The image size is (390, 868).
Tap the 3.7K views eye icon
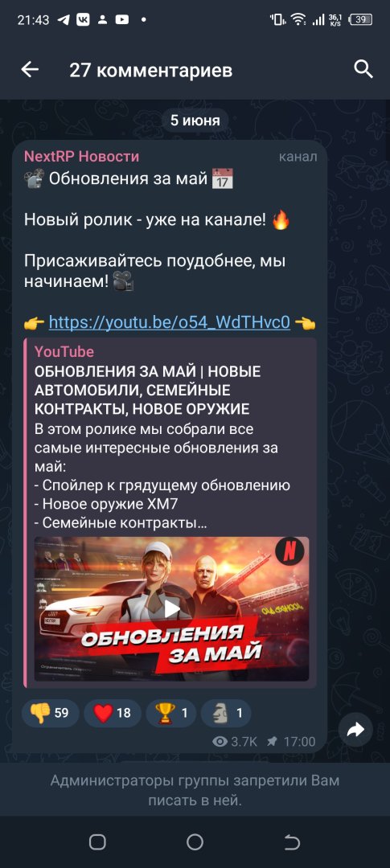pyautogui.click(x=220, y=742)
